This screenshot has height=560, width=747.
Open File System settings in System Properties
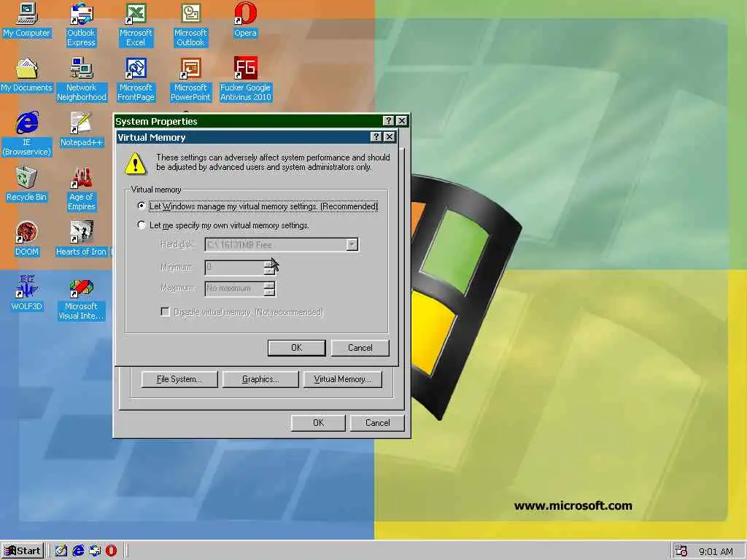coord(179,379)
